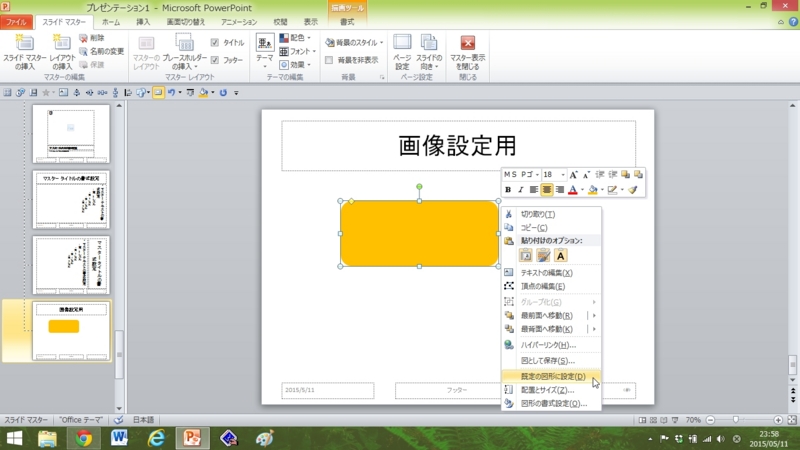Switch to the ホーム tab

point(111,22)
